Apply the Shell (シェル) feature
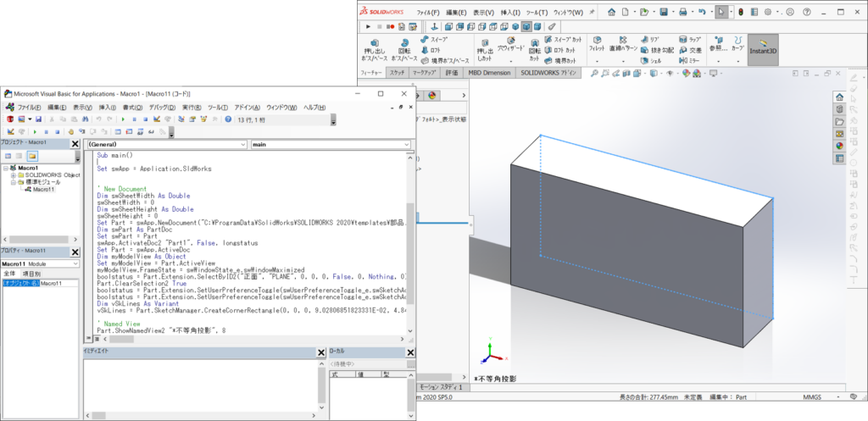Screen dimensions: 868x421 pyautogui.click(x=652, y=61)
